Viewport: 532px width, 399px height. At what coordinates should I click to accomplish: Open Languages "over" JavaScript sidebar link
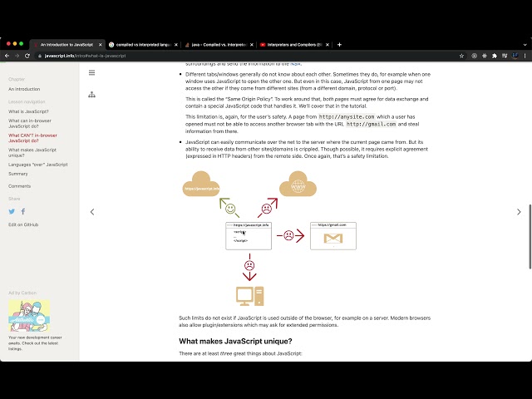[x=38, y=165]
